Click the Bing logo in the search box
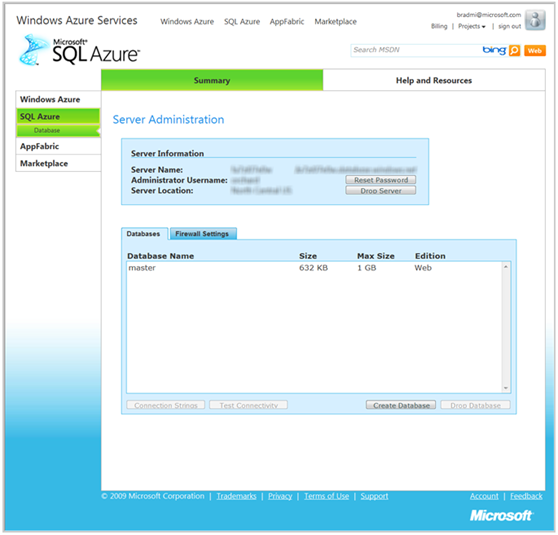Image resolution: width=558 pixels, height=535 pixels. (x=494, y=50)
